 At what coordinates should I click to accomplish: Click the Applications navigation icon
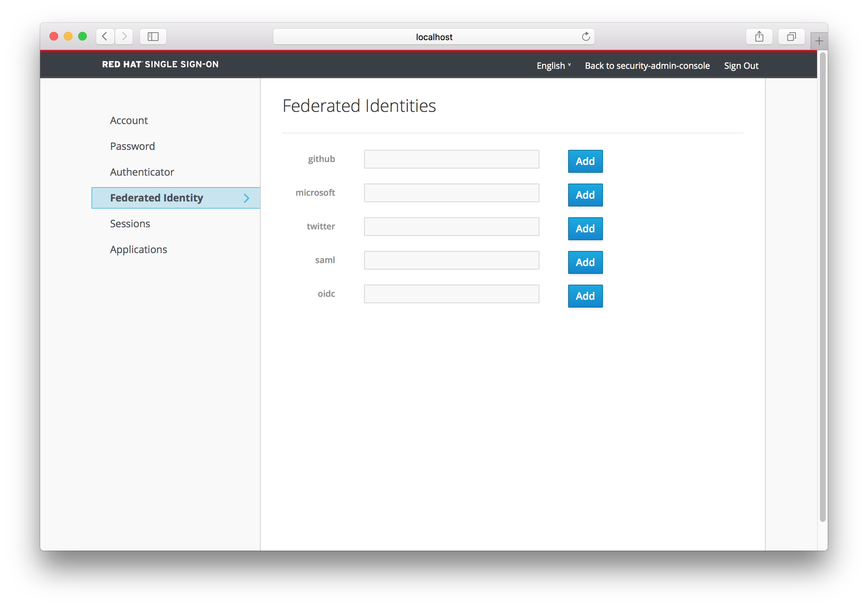[138, 248]
